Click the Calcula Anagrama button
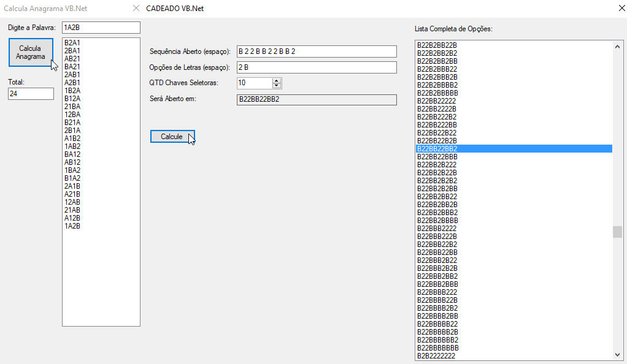This screenshot has height=364, width=627. click(31, 52)
